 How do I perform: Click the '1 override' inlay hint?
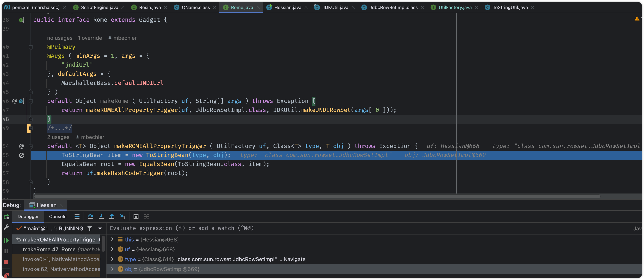pos(90,38)
